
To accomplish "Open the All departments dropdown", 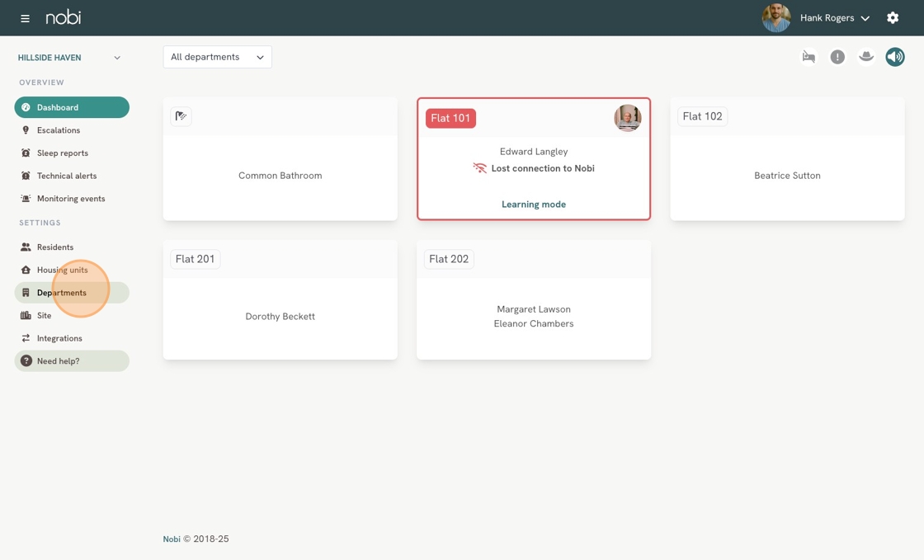I will coord(218,57).
